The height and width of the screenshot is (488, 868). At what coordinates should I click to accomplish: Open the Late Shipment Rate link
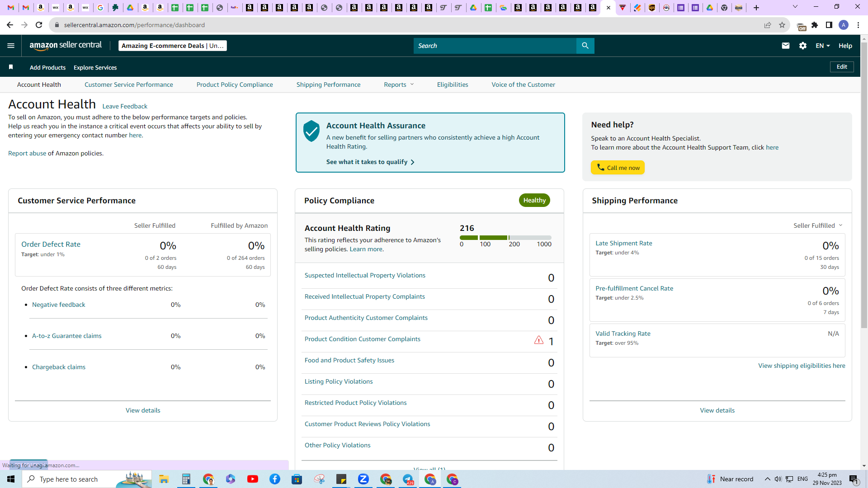(624, 243)
